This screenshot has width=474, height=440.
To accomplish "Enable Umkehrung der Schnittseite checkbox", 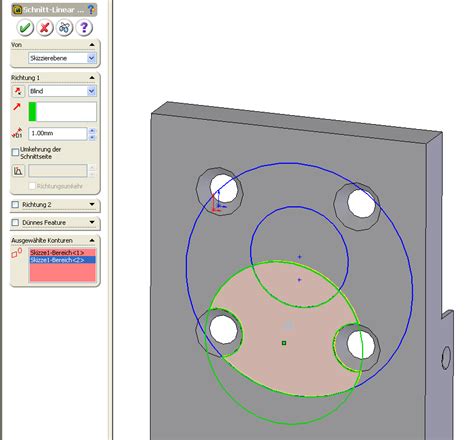I will coord(15,152).
